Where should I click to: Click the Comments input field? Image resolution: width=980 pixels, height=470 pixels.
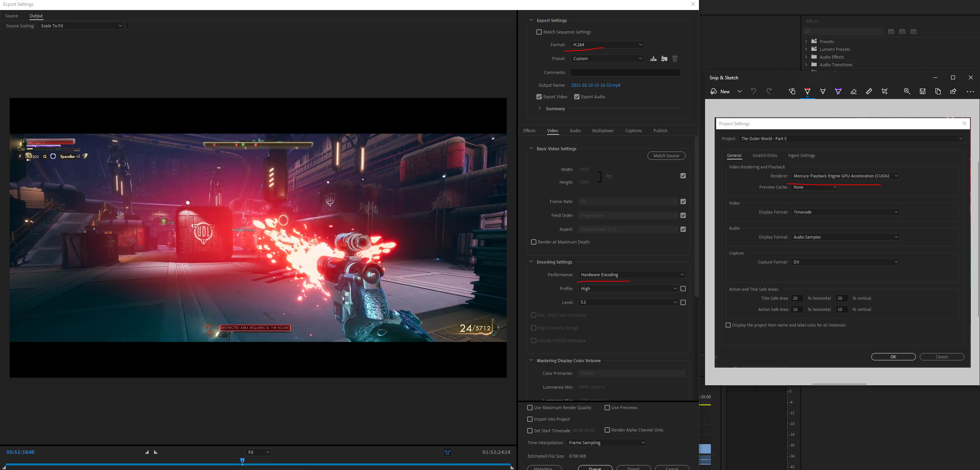pyautogui.click(x=625, y=72)
